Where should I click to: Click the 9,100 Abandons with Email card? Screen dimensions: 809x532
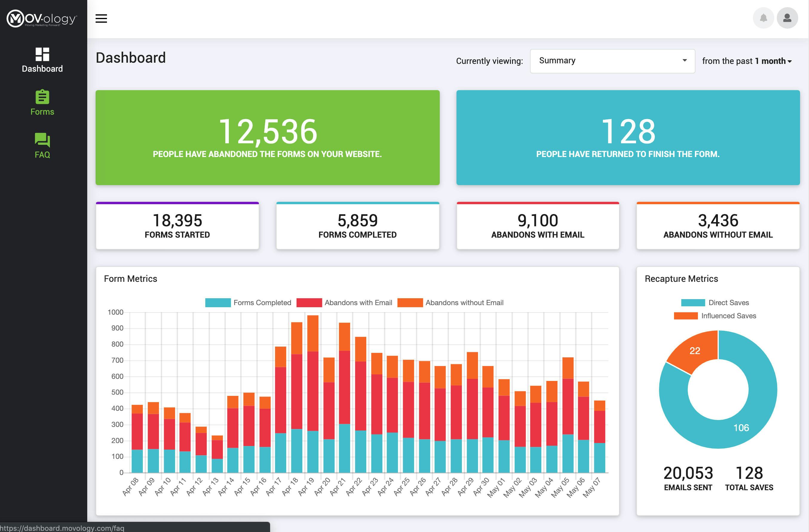click(x=538, y=226)
